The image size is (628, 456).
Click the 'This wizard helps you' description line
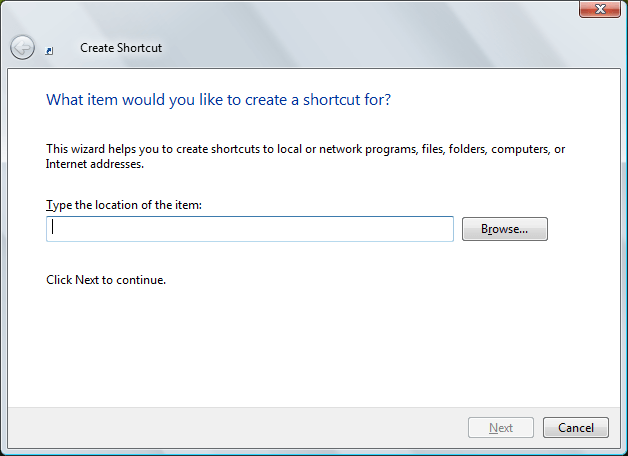coord(305,149)
